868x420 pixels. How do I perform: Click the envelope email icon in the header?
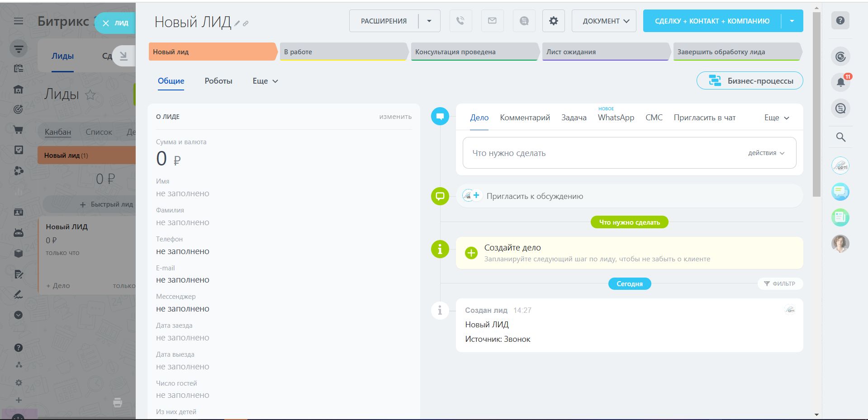pos(492,21)
